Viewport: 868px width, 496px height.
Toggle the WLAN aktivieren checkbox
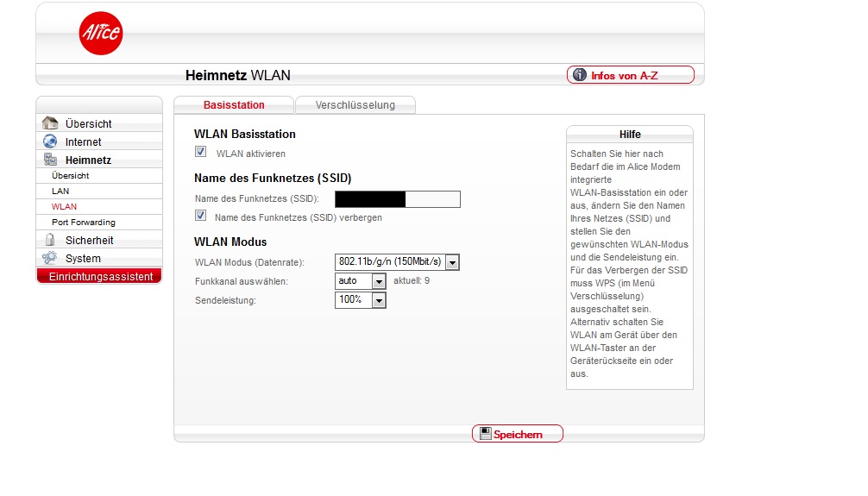pyautogui.click(x=201, y=152)
